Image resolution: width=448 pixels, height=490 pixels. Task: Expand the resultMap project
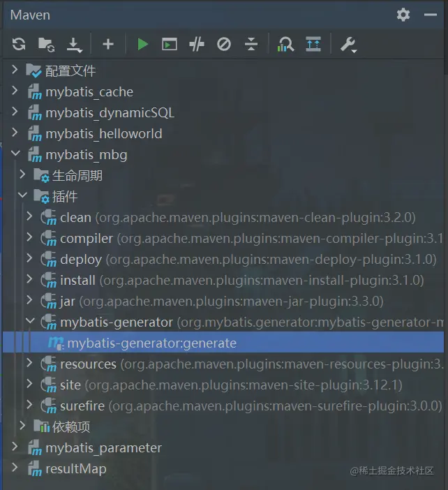15,467
